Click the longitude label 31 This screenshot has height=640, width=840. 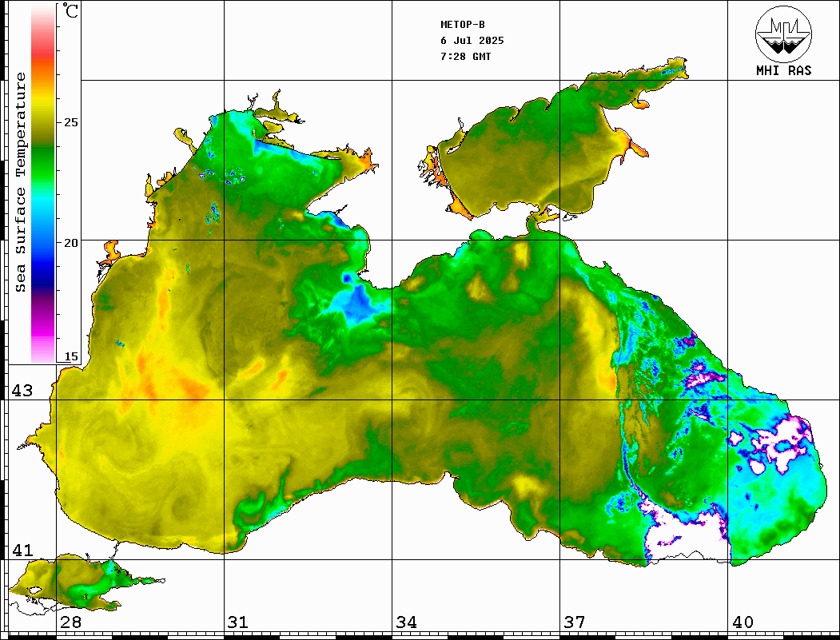238,622
